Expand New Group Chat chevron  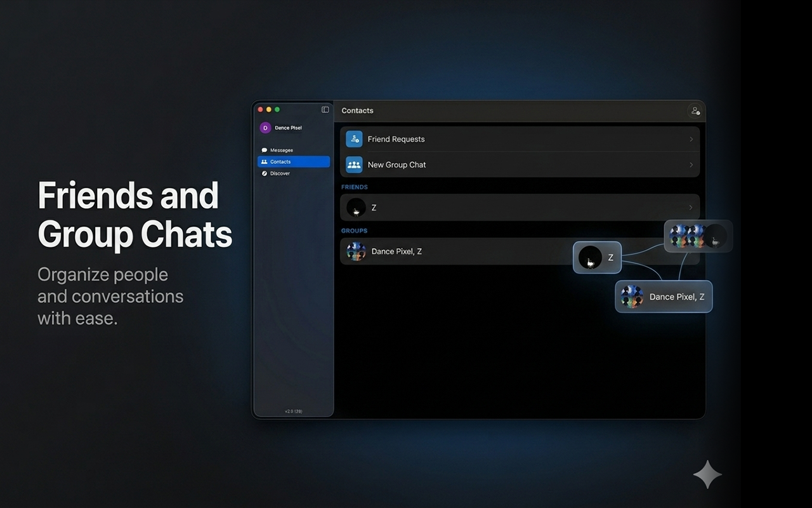click(691, 164)
